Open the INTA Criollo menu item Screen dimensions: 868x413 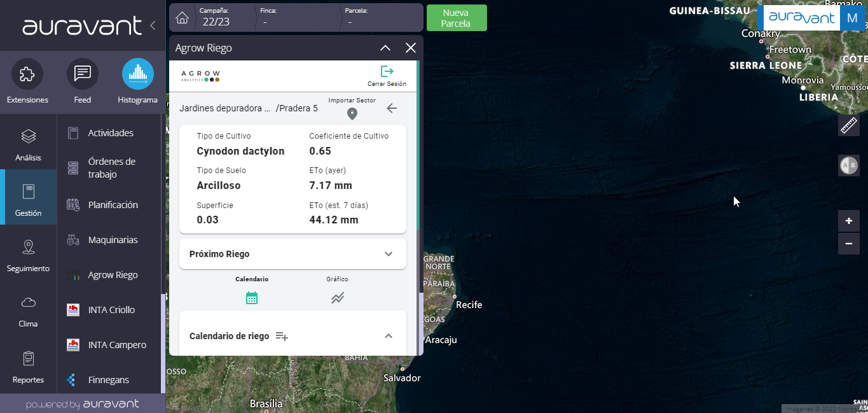(x=109, y=310)
